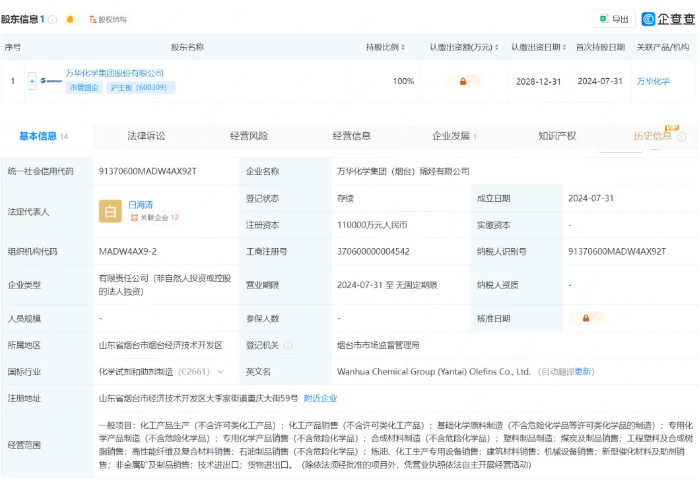Click shareholding value 100%
Viewport: 699px width, 479px height.
[x=403, y=81]
